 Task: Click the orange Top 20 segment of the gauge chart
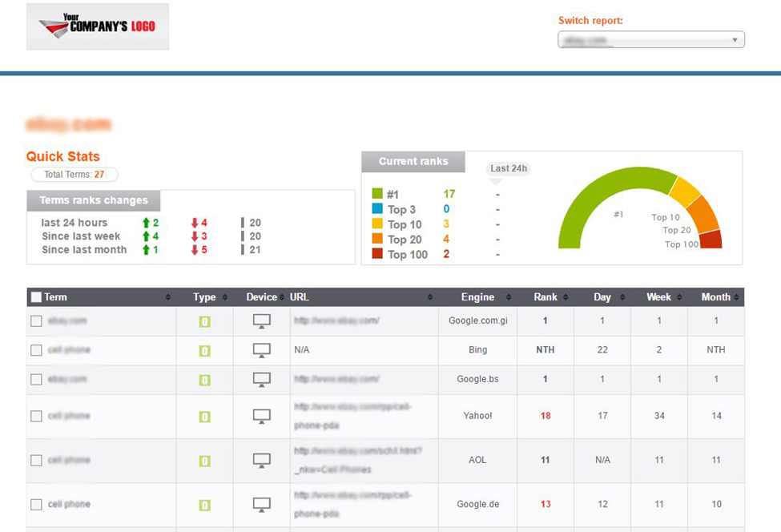click(705, 214)
